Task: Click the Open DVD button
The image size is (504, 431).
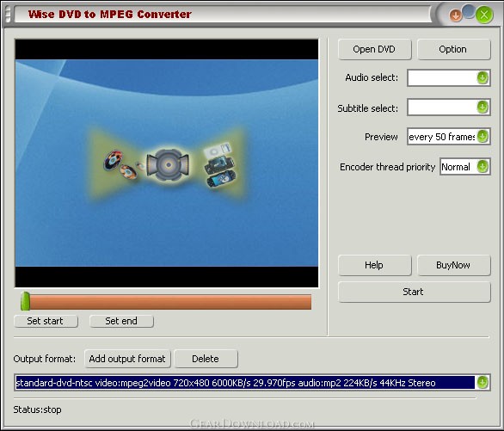Action: pos(374,49)
